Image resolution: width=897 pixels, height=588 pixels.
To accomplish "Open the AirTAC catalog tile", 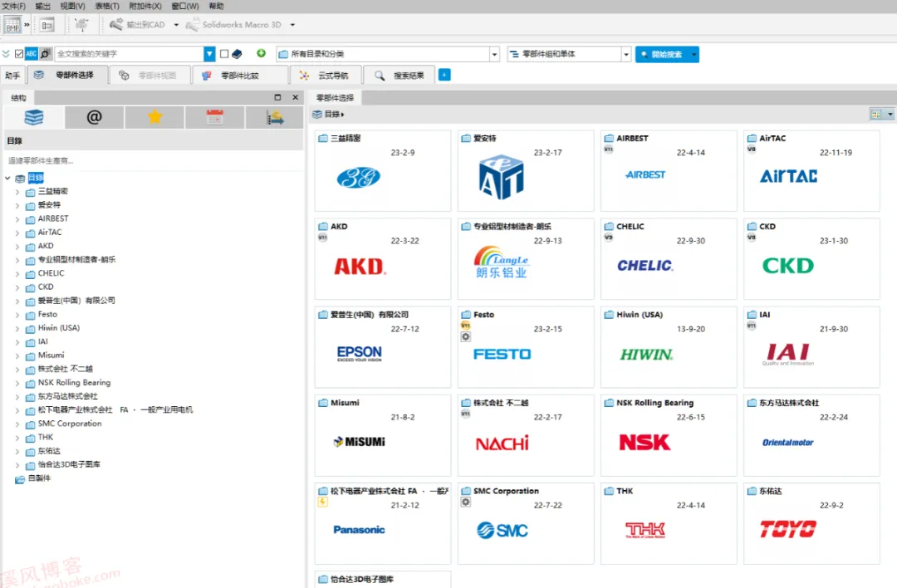I will [811, 171].
